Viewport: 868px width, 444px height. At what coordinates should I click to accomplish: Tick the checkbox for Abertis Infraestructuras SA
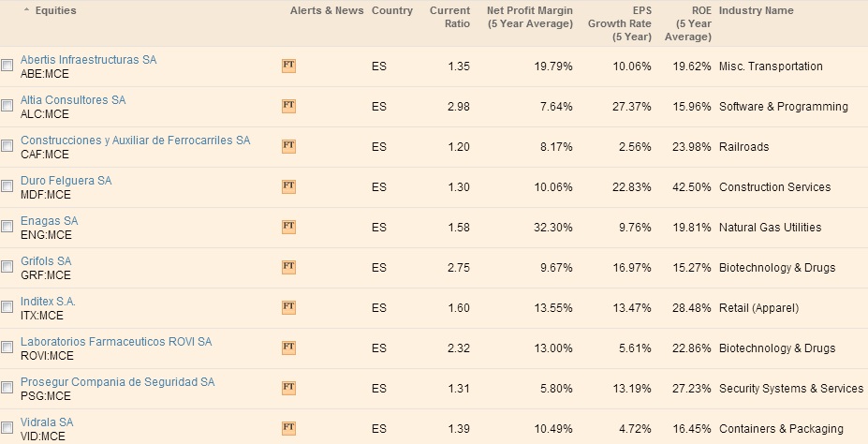(7, 67)
